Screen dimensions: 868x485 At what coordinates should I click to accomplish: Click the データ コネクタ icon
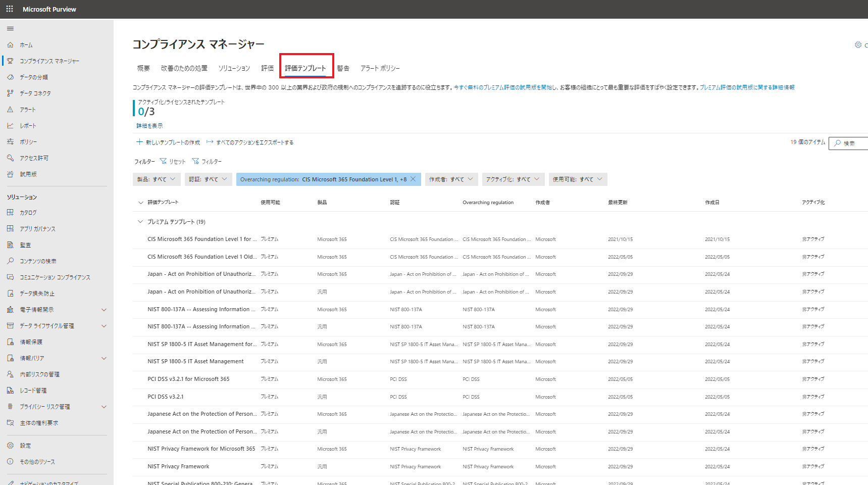pyautogui.click(x=10, y=93)
